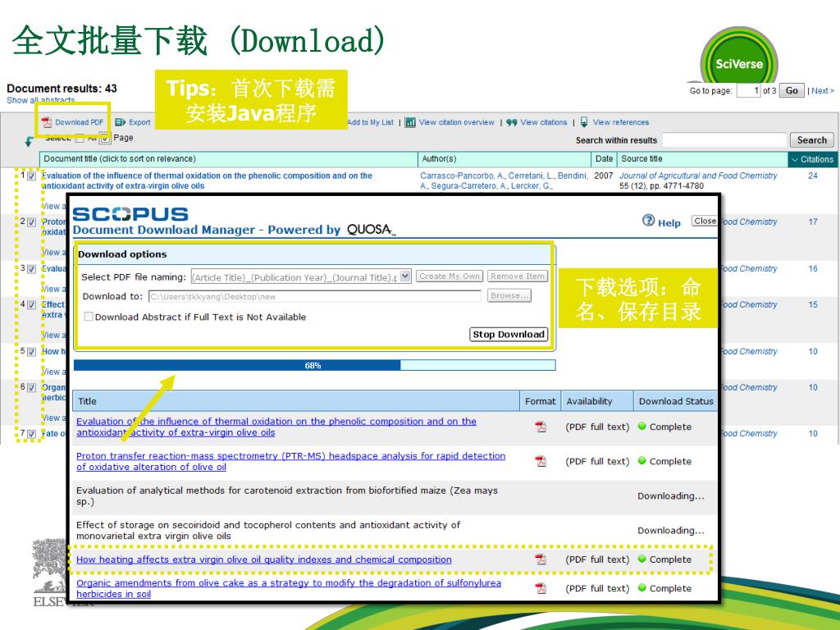
Task: Click the green arrow beside Select options
Action: coord(29,141)
